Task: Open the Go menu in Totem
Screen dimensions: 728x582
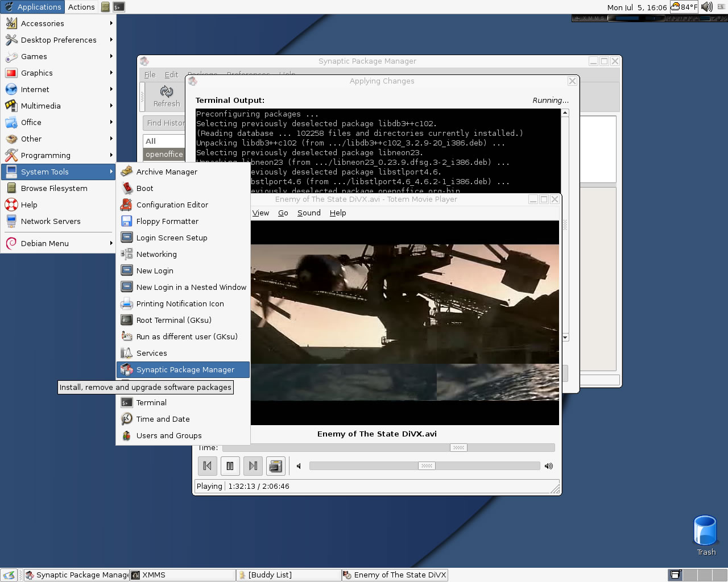Action: tap(283, 213)
